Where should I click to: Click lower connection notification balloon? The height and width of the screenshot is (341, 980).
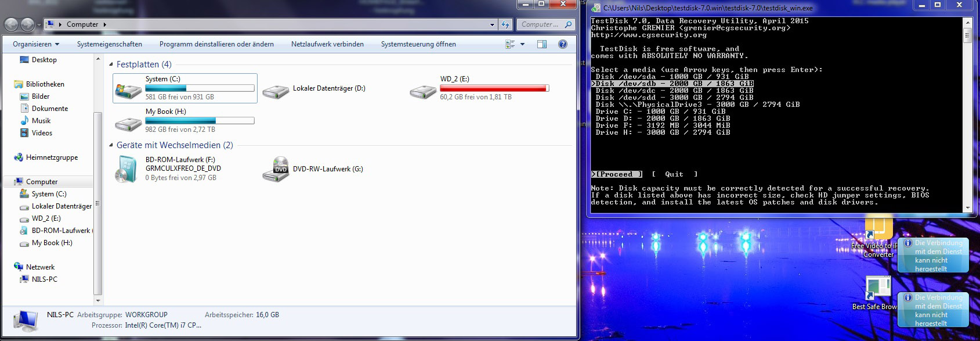933,310
